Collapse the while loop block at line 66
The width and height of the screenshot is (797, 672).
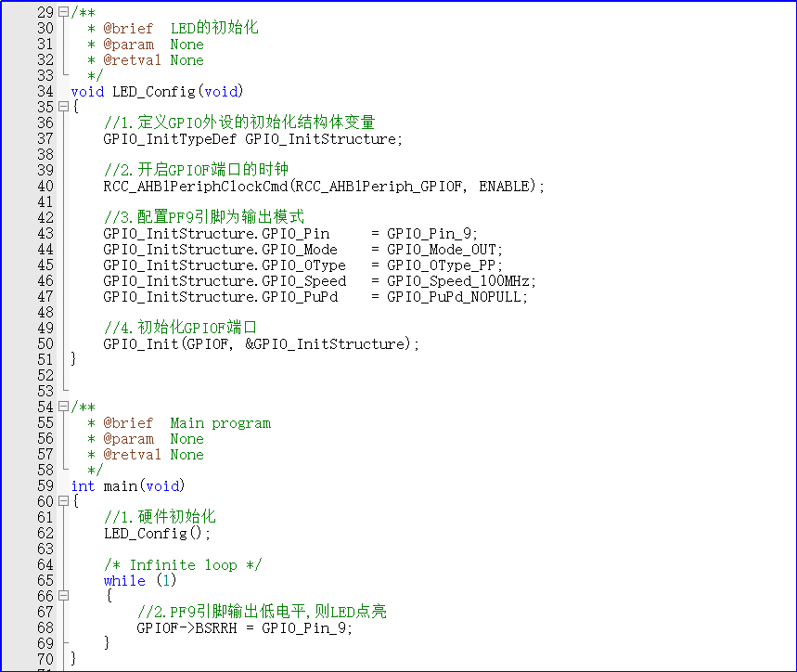pos(63,597)
